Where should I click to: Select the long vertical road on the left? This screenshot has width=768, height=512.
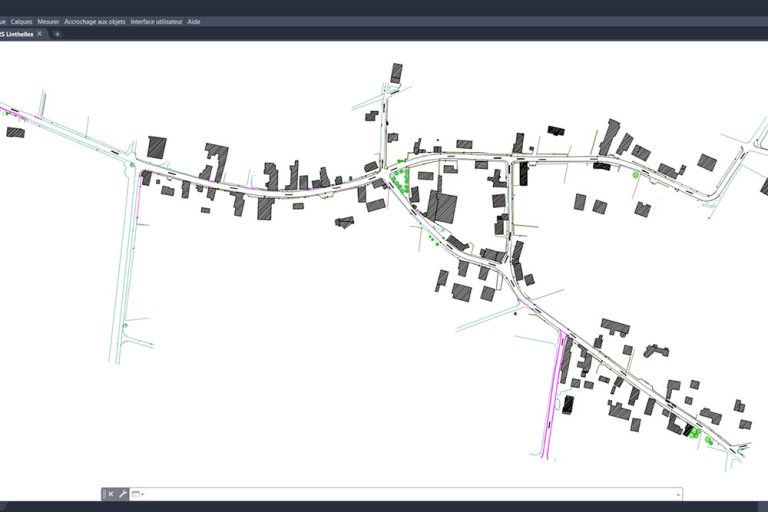[126, 270]
